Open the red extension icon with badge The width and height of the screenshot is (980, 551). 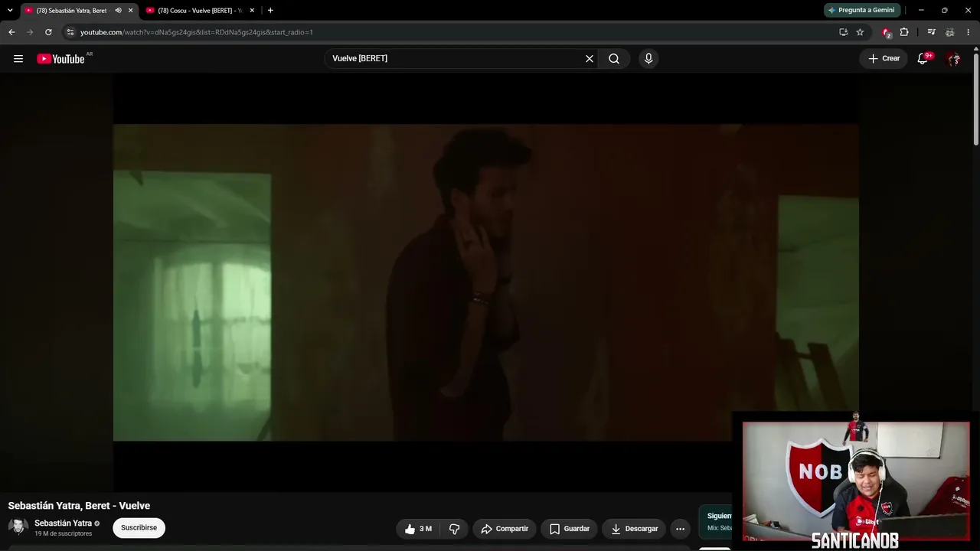[x=887, y=32]
